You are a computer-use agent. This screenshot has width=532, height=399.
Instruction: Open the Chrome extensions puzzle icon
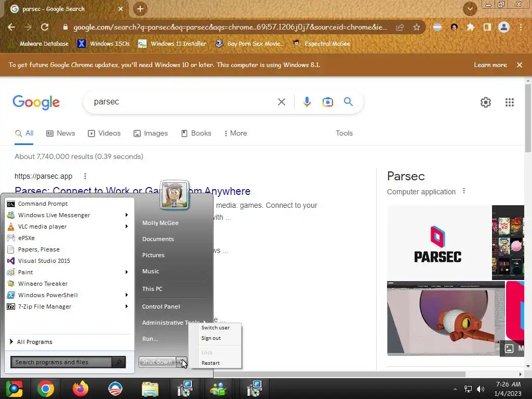tap(470, 27)
